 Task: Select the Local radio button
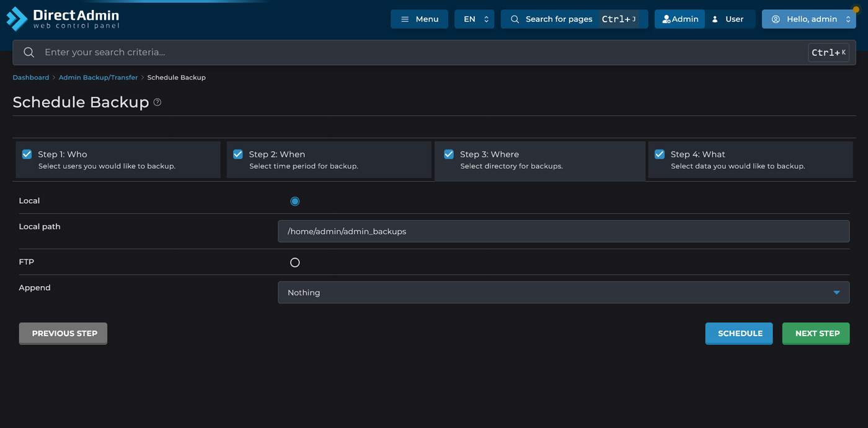coord(294,200)
